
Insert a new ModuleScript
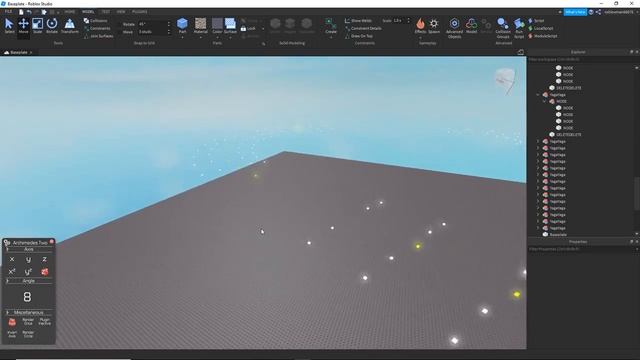[x=543, y=36]
